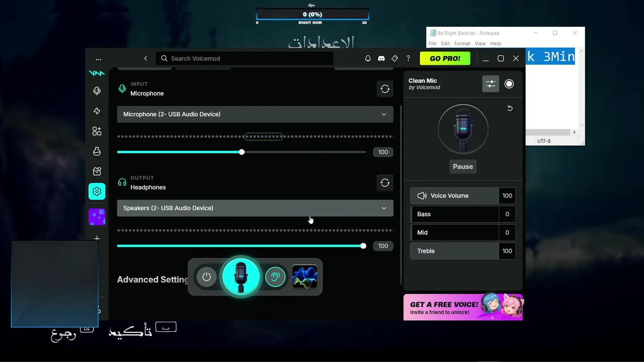This screenshot has height=362, width=644.
Task: Open View menu in Notepad
Action: 480,44
